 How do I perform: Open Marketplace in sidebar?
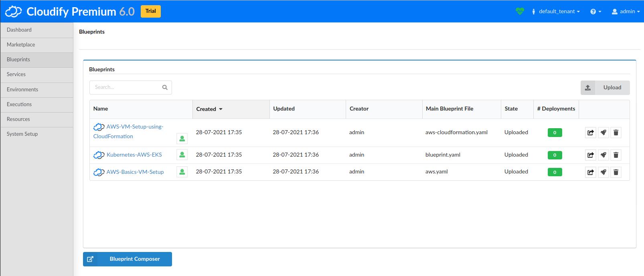click(36, 45)
